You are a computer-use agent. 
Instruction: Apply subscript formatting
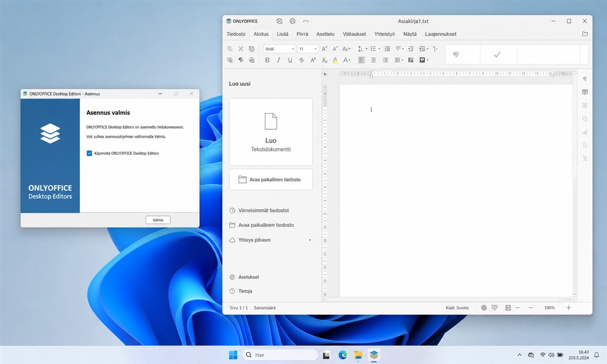point(324,60)
